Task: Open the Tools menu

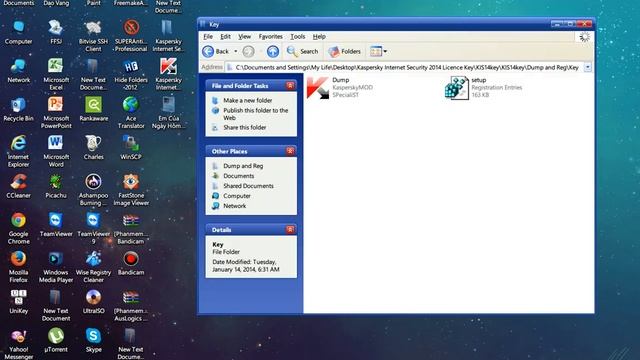Action: tap(298, 37)
